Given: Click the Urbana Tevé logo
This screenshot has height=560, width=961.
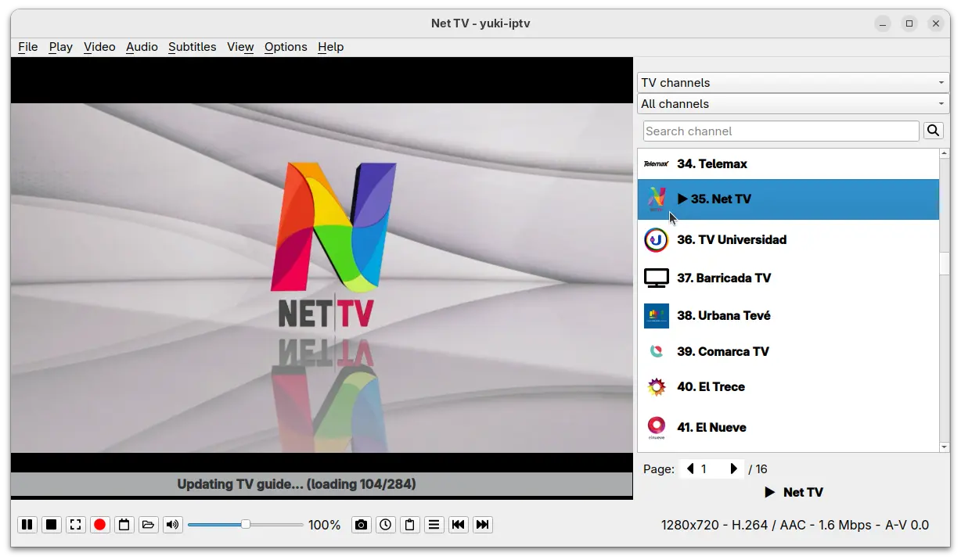Looking at the screenshot, I should click(656, 315).
